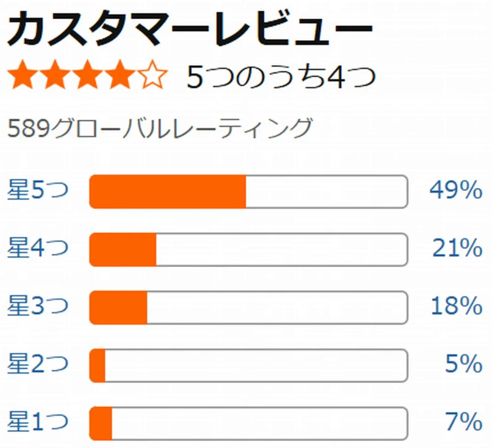Click the third orange rating star
492x448 pixels.
point(88,75)
